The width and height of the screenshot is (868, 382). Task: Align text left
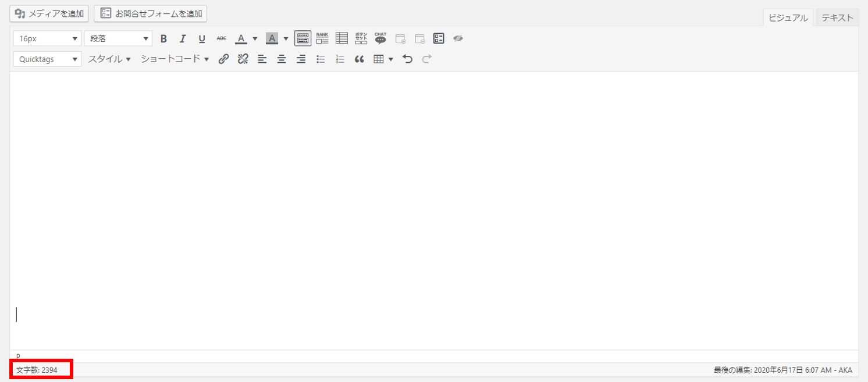(262, 59)
